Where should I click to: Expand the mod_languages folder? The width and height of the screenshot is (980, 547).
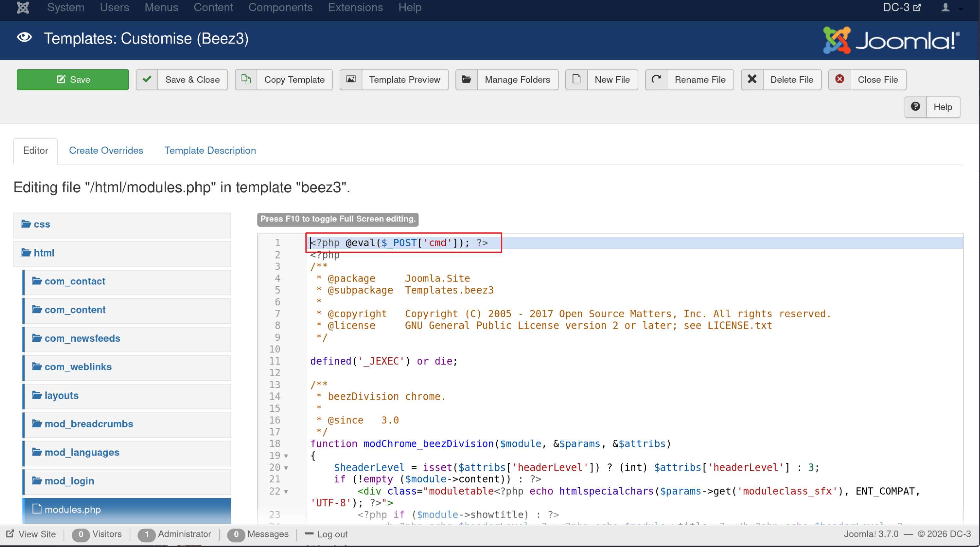127,453
